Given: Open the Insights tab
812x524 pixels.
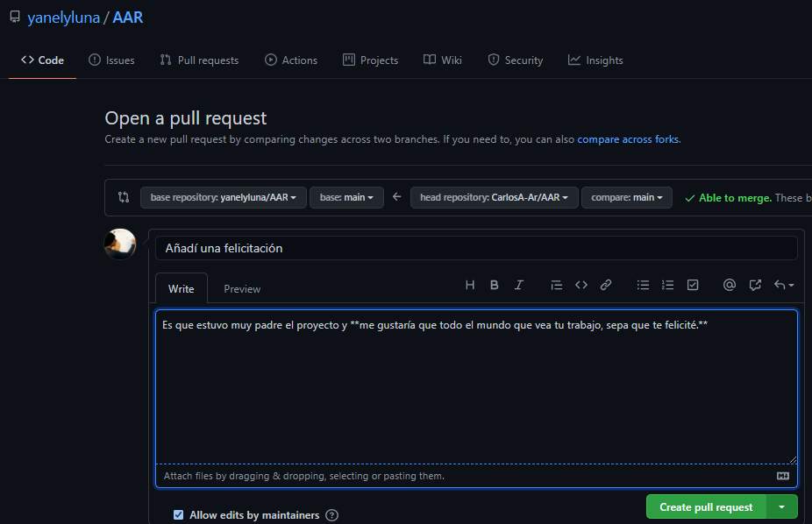Looking at the screenshot, I should tap(595, 60).
